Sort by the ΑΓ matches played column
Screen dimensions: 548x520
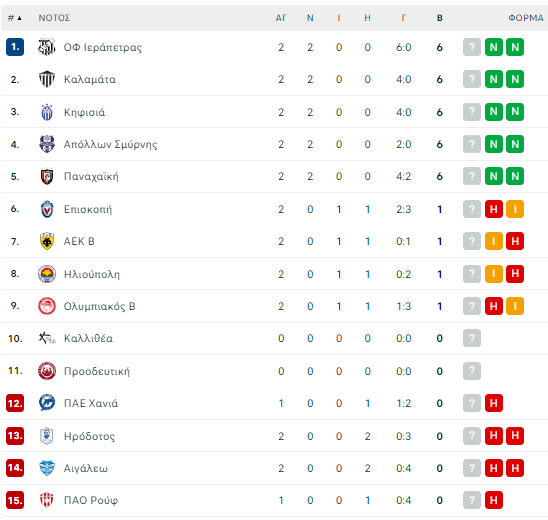coord(281,18)
